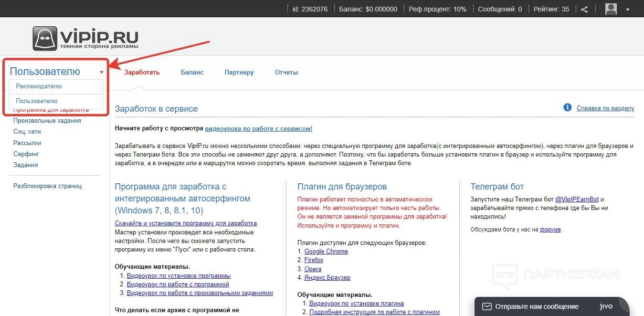The height and width of the screenshot is (316, 644).
Task: Switch to the Баланс tab
Action: point(192,73)
